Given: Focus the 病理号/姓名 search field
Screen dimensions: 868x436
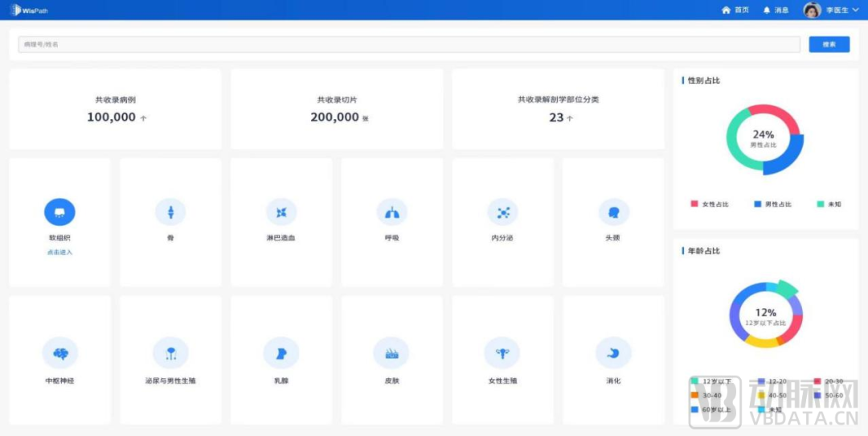Looking at the screenshot, I should point(408,44).
